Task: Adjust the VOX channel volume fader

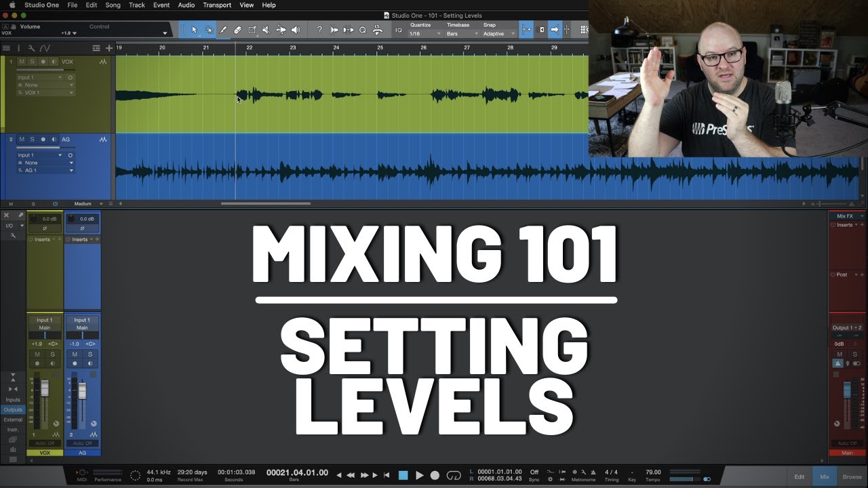Action: point(45,388)
